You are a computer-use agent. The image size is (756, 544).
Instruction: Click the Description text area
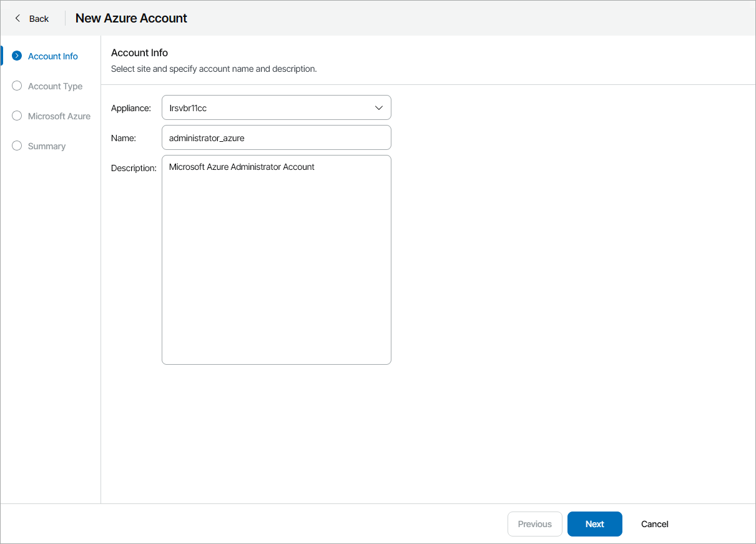point(276,259)
